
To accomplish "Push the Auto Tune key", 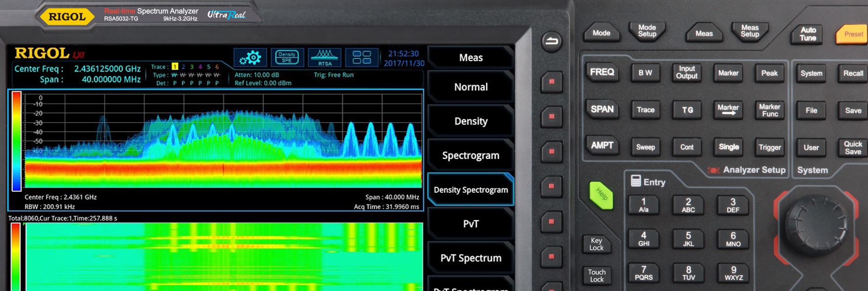I will (808, 34).
